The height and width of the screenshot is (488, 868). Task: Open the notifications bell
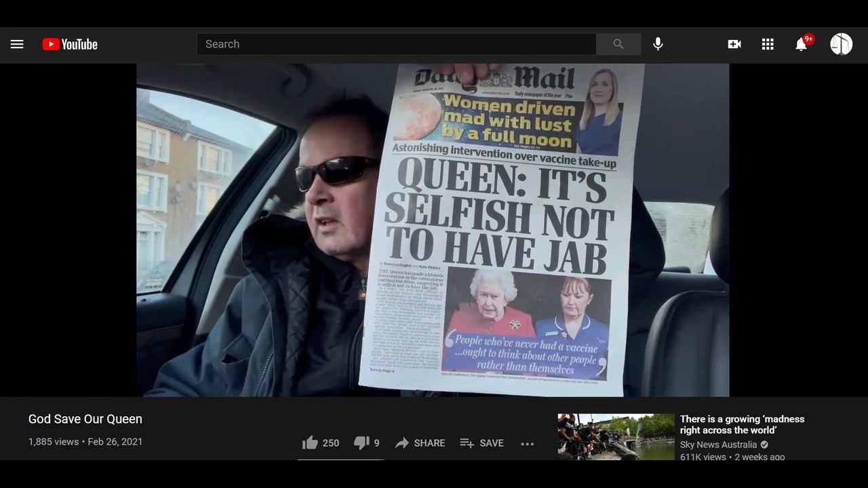[x=802, y=44]
